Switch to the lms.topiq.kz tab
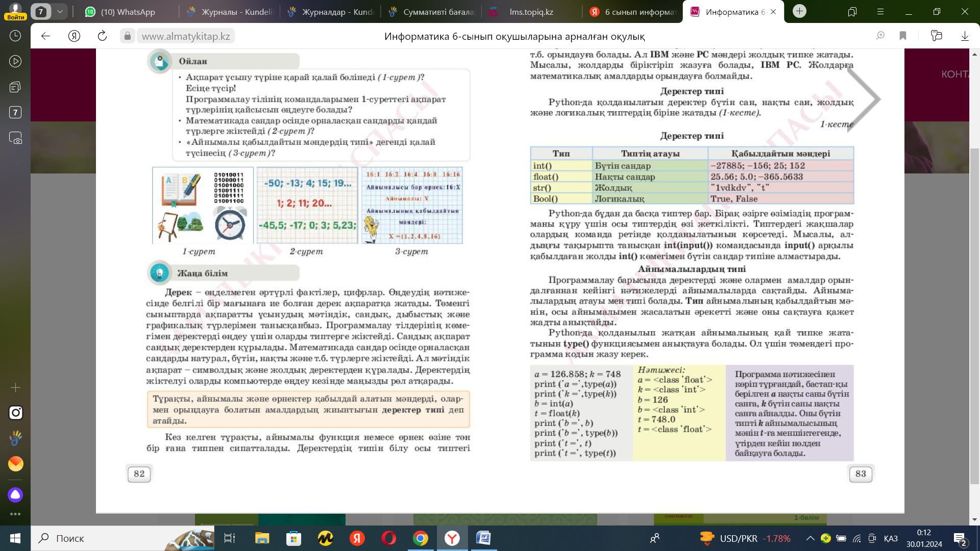 tap(531, 12)
